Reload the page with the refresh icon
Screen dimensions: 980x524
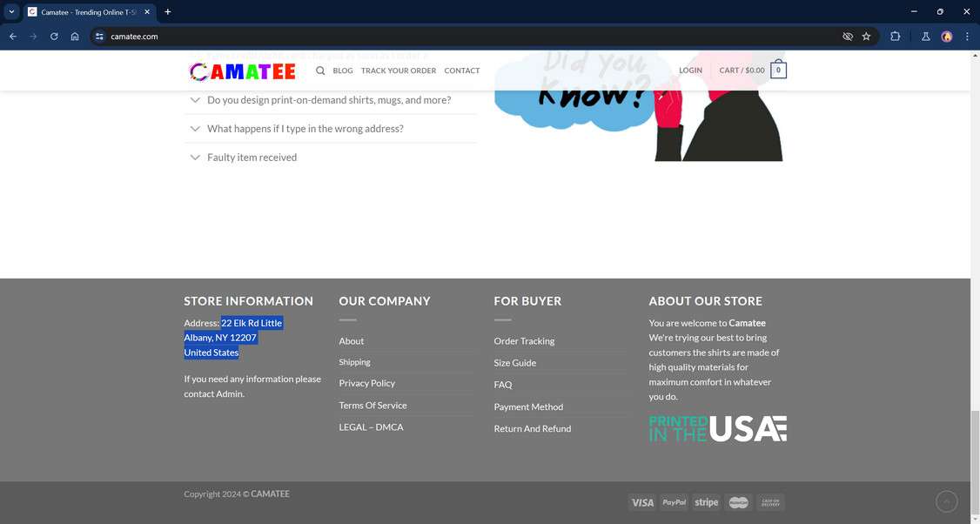pos(54,37)
